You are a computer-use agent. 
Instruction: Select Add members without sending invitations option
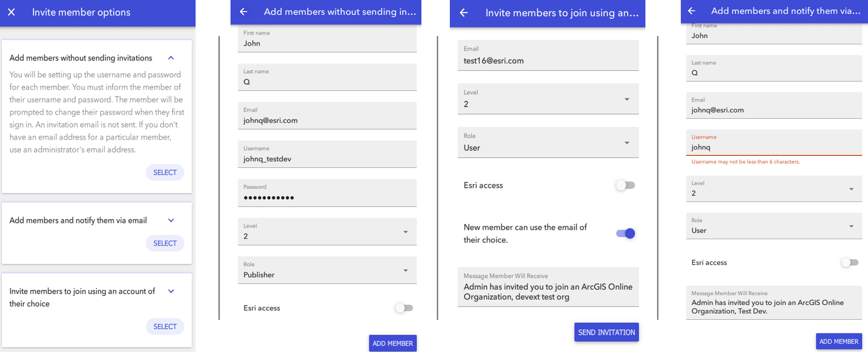165,173
